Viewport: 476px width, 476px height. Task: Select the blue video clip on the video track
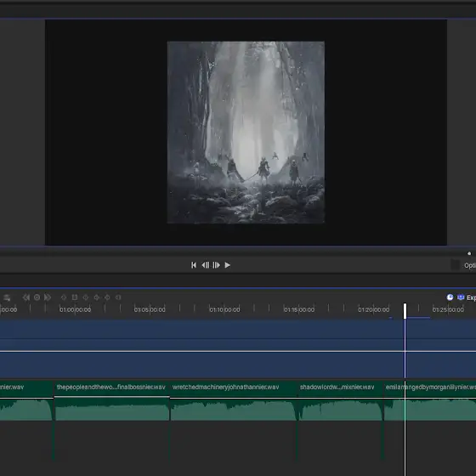coord(238,349)
